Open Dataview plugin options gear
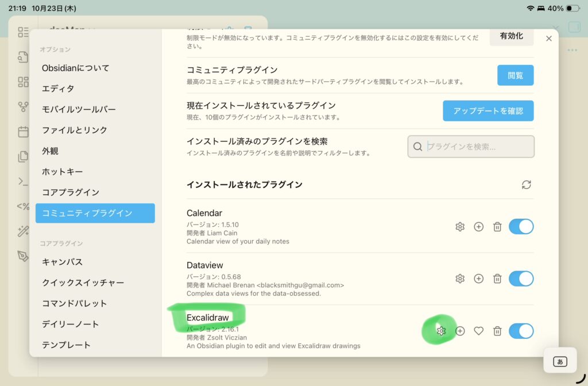Image resolution: width=588 pixels, height=386 pixels. (459, 279)
